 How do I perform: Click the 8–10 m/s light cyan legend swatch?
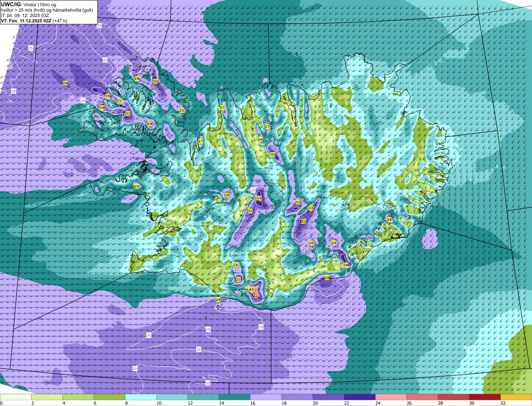[141, 397]
